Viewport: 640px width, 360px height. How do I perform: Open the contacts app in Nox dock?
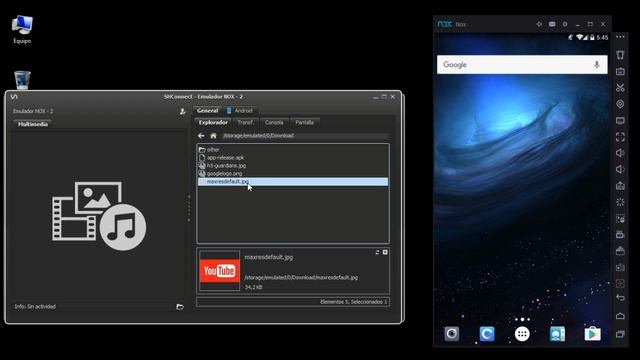click(x=557, y=334)
